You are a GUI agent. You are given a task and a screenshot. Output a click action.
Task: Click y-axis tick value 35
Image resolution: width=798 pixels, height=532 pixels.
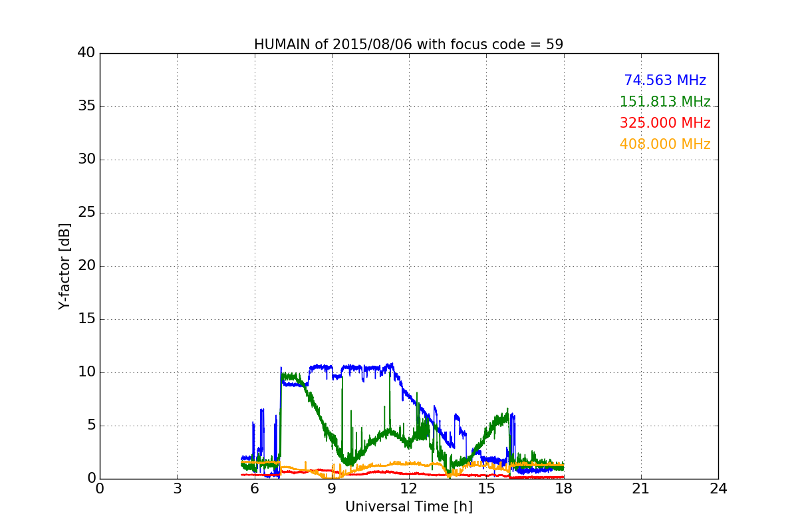click(x=86, y=106)
